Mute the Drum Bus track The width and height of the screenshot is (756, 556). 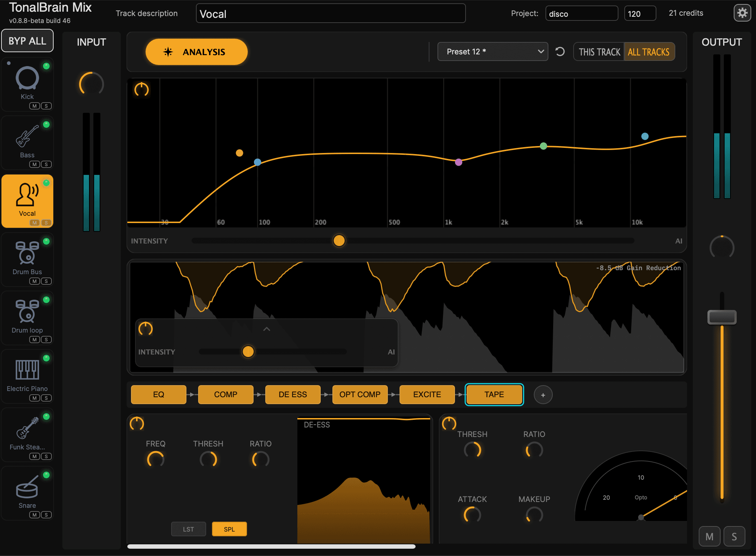35,281
